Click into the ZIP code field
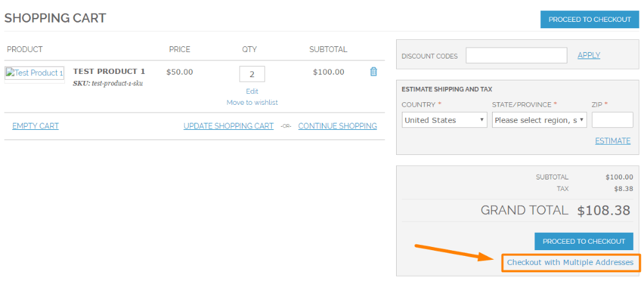Screen dimensions: 644x281 click(612, 120)
